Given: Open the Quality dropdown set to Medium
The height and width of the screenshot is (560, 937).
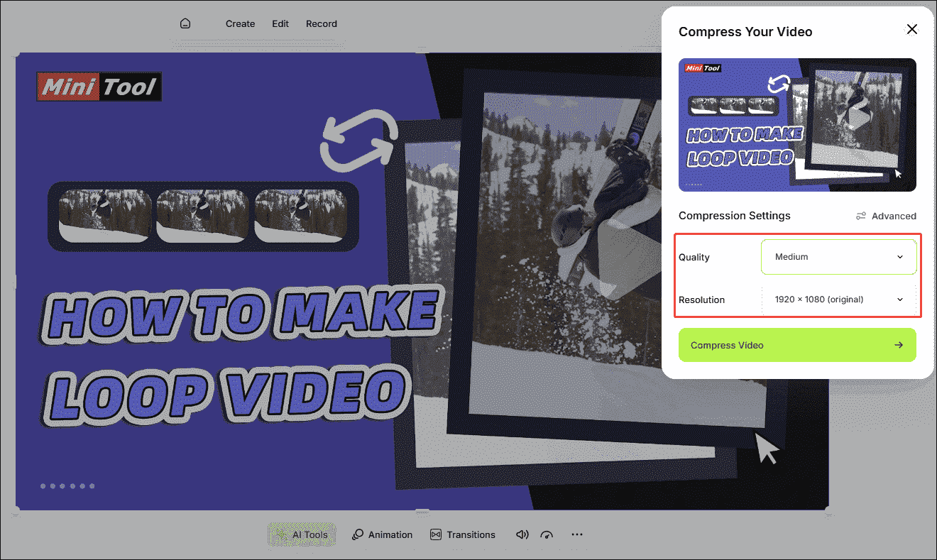Looking at the screenshot, I should [x=838, y=257].
